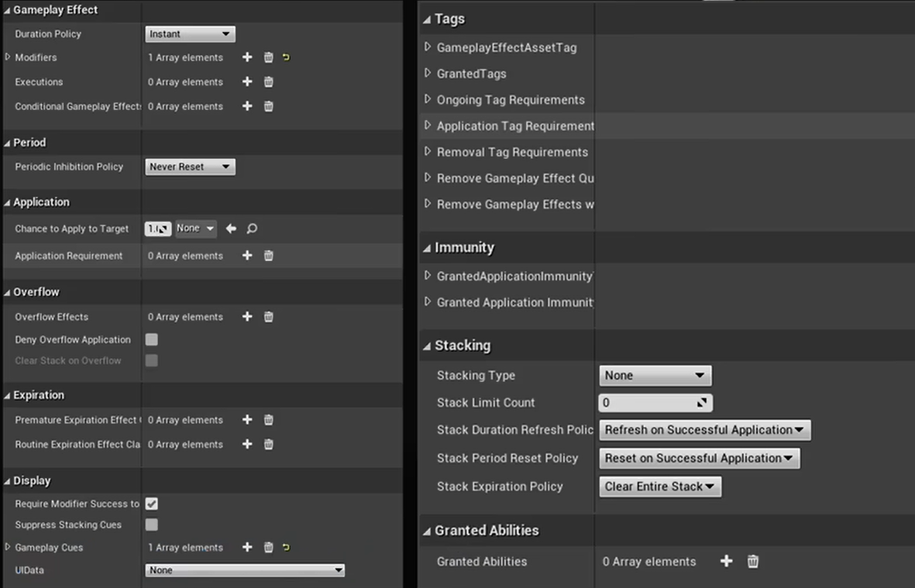Image resolution: width=915 pixels, height=588 pixels.
Task: Enable Deny Overflow Application checkbox
Action: tap(152, 340)
